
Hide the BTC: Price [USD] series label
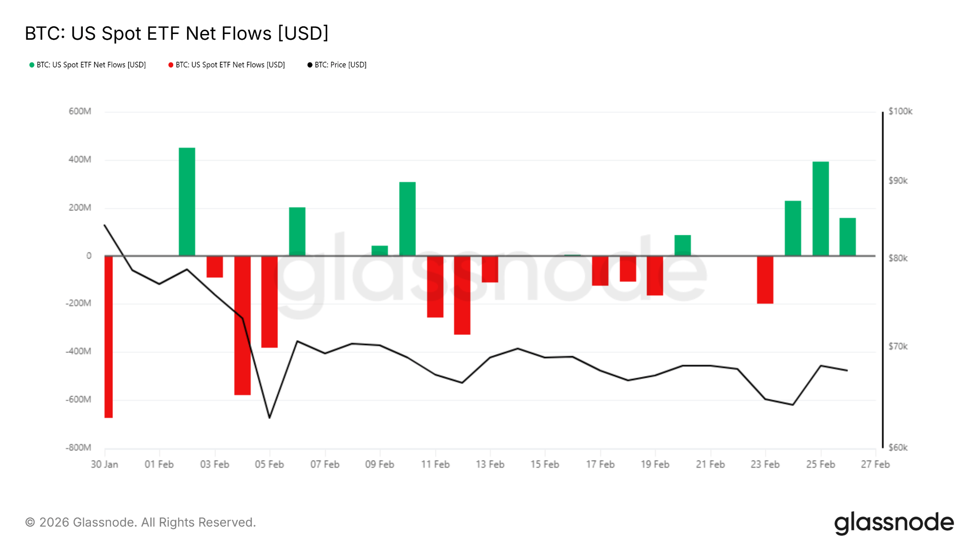340,65
